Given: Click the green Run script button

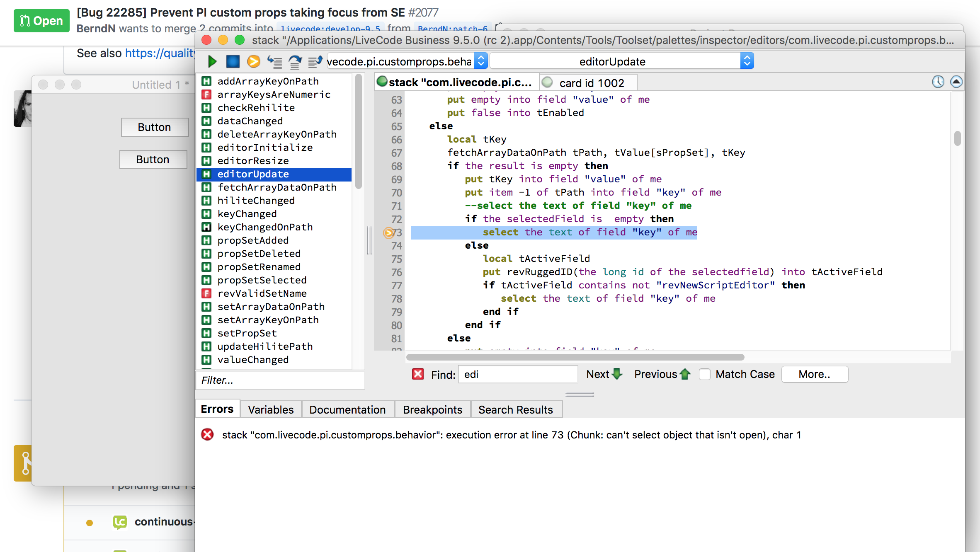Looking at the screenshot, I should point(212,62).
